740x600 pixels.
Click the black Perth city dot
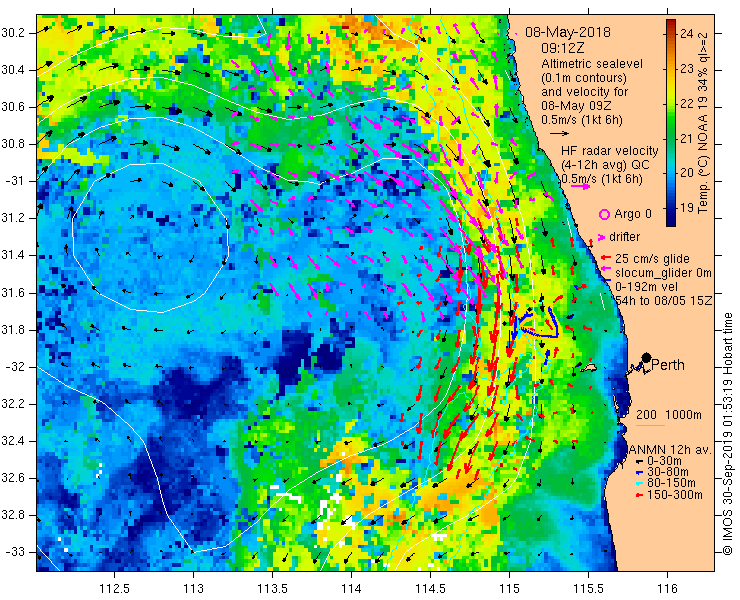(646, 357)
